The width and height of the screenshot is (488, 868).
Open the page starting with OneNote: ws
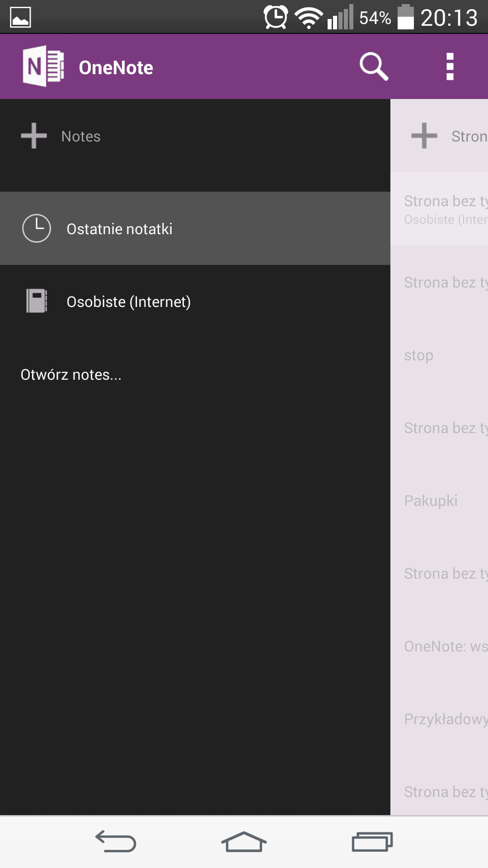439,646
